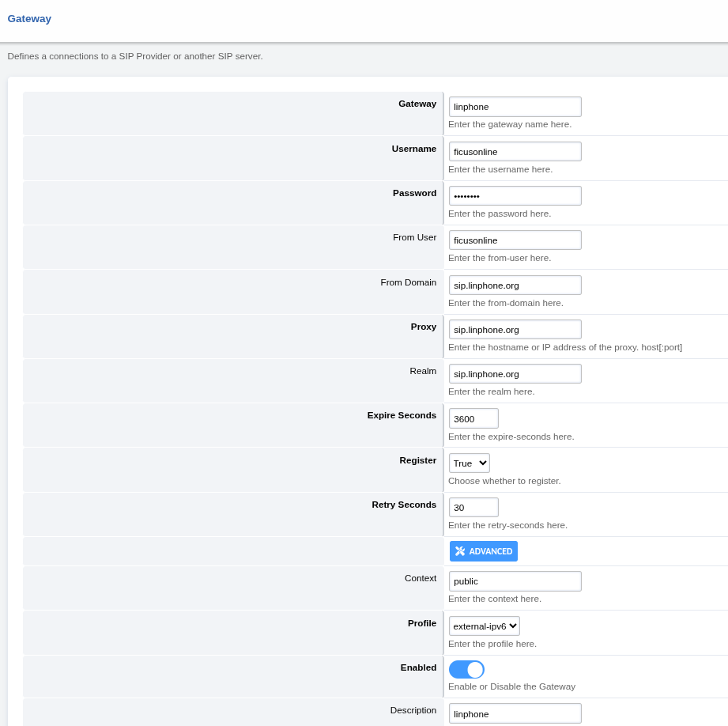
Task: Click the Gateway name input field
Action: 515,107
